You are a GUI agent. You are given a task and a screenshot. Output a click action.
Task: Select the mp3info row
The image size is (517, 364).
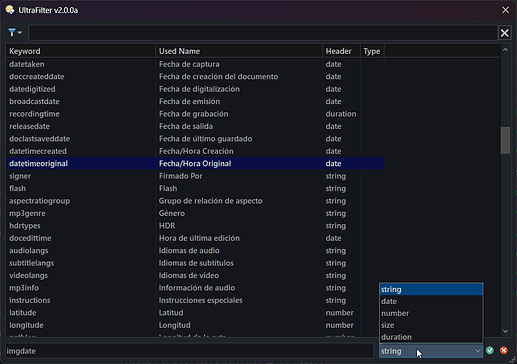point(195,288)
